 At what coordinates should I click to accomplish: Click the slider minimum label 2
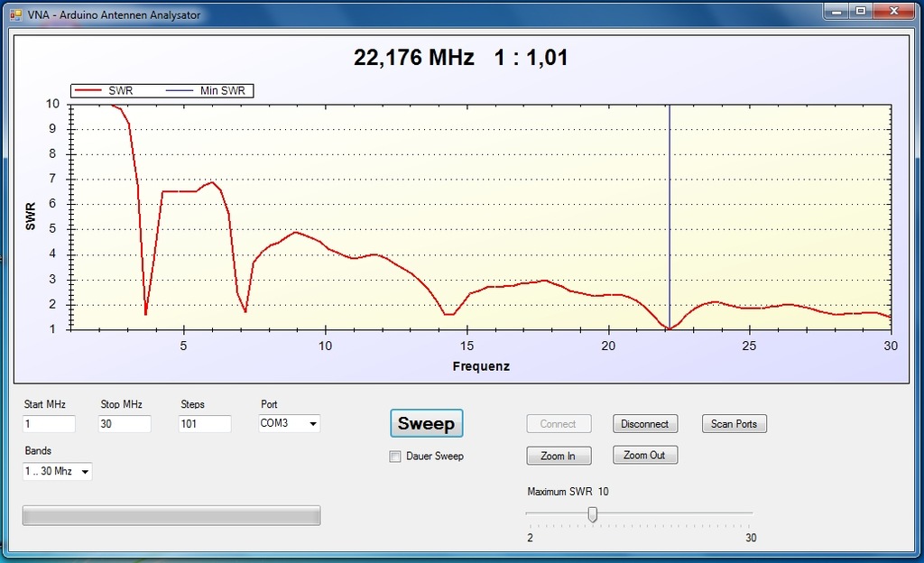click(530, 538)
